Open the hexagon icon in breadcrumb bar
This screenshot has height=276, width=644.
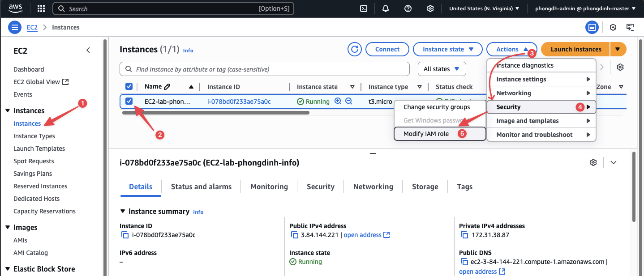click(613, 27)
